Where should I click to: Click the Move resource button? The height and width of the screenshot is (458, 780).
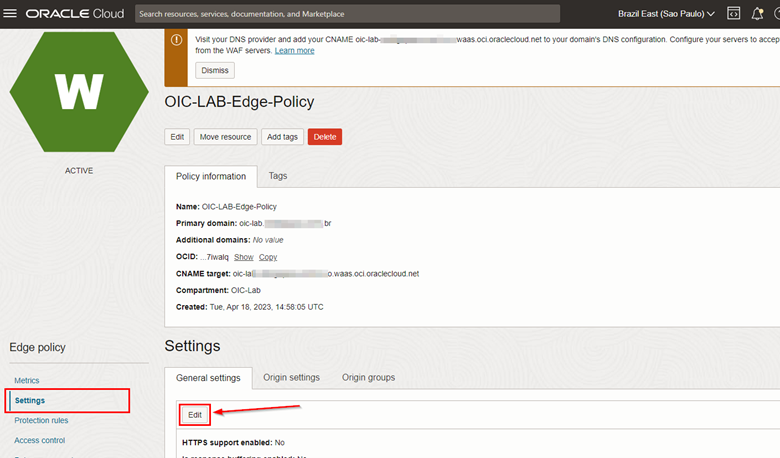point(225,137)
